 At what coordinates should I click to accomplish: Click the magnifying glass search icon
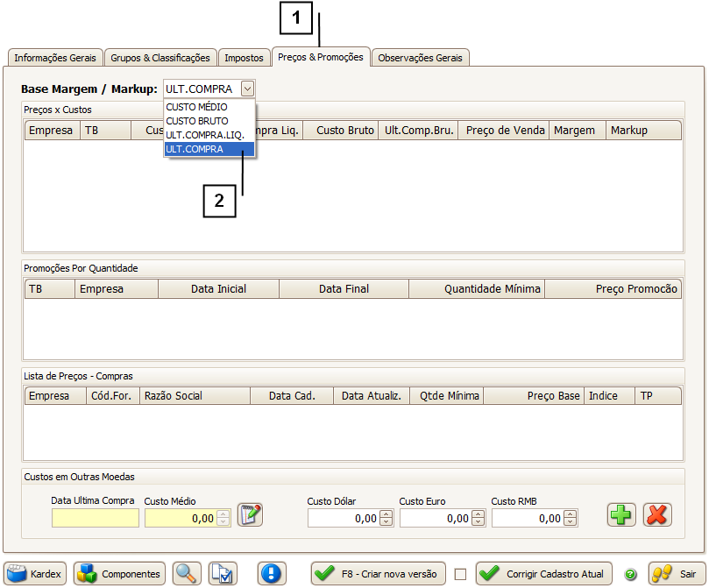(187, 574)
